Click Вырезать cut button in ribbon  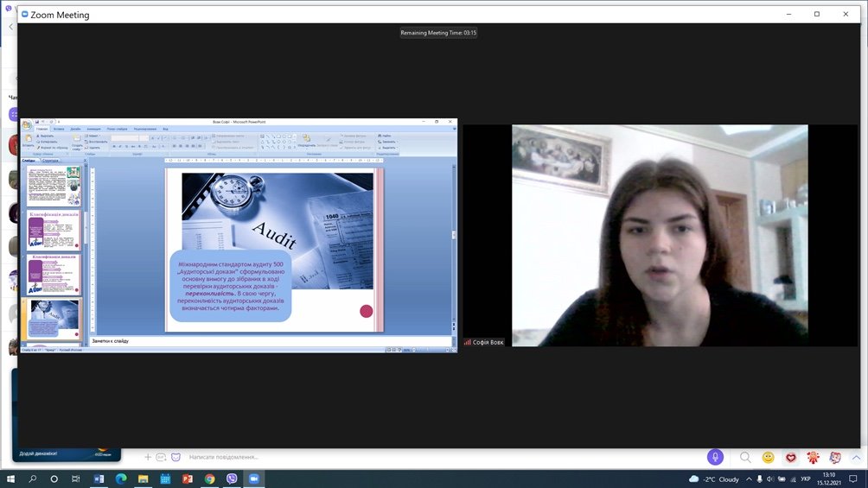pos(46,136)
